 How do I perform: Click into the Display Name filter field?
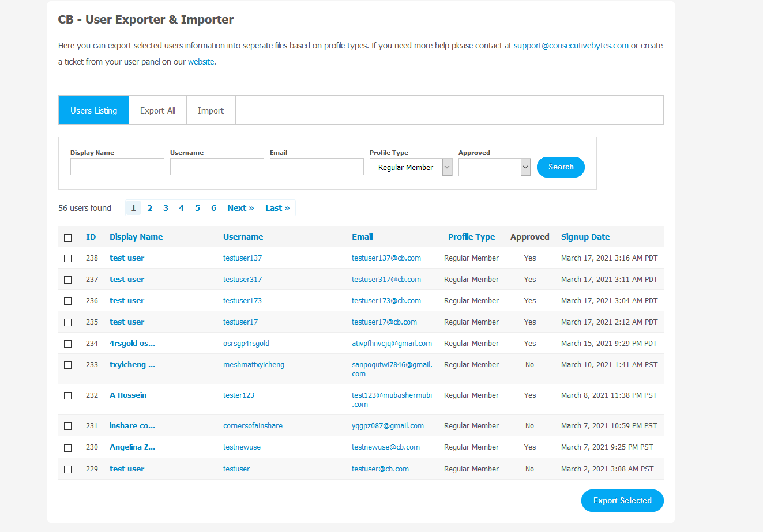(x=117, y=167)
